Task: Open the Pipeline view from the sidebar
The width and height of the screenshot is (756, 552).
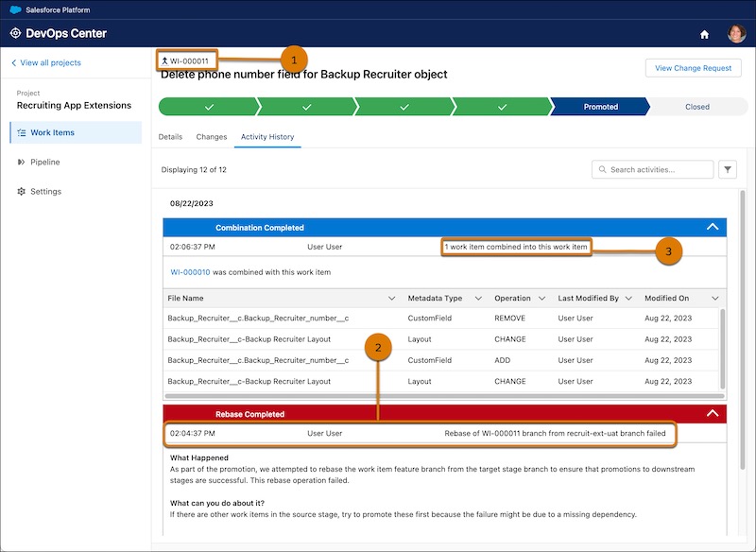Action: 43,163
